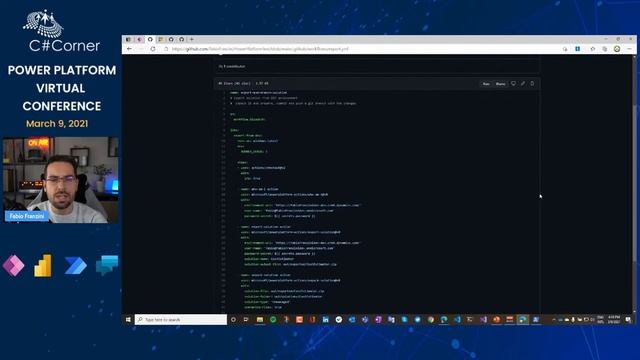Screen dimensions: 640x360
Task: Open browser favorites star icon
Action: [x=593, y=49]
